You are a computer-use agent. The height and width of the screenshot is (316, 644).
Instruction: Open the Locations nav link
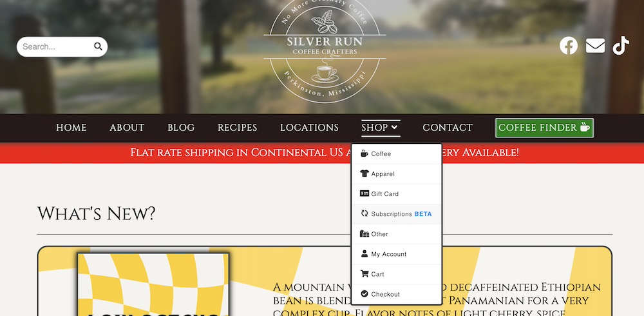pyautogui.click(x=309, y=128)
